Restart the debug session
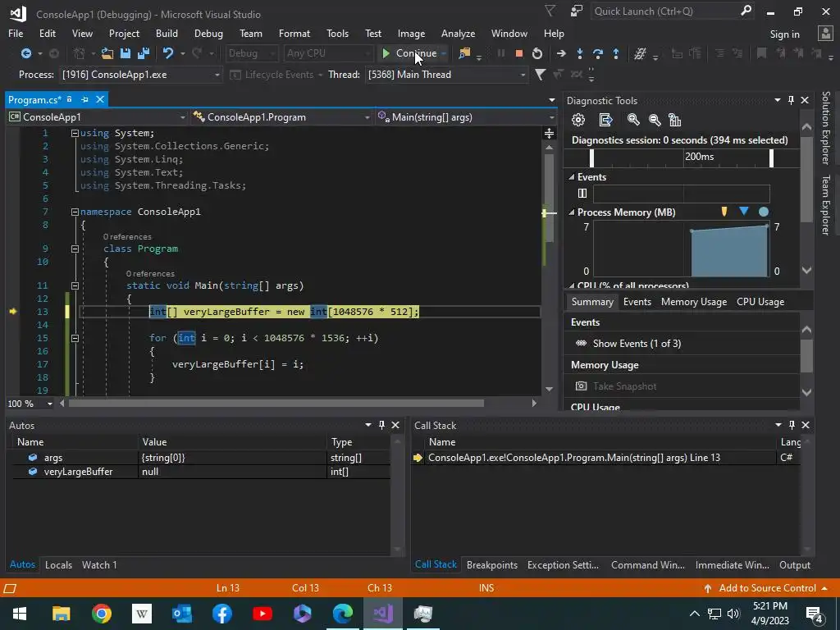The height and width of the screenshot is (630, 840). tap(537, 53)
